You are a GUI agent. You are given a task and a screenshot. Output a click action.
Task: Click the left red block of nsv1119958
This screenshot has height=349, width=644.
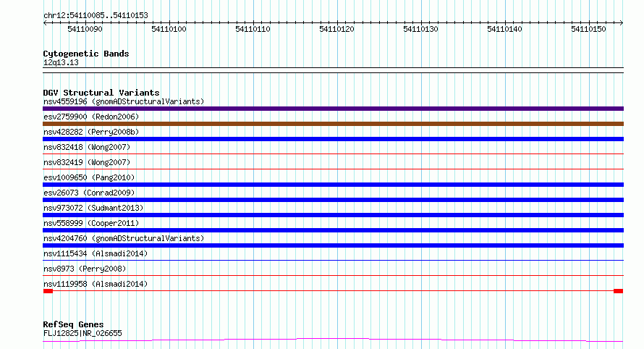click(x=48, y=291)
